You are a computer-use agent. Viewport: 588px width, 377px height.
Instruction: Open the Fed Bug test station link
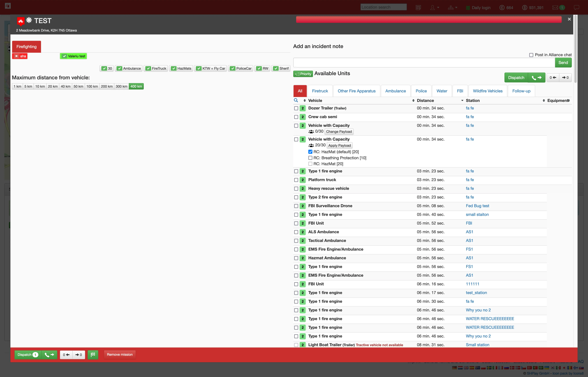477,206
